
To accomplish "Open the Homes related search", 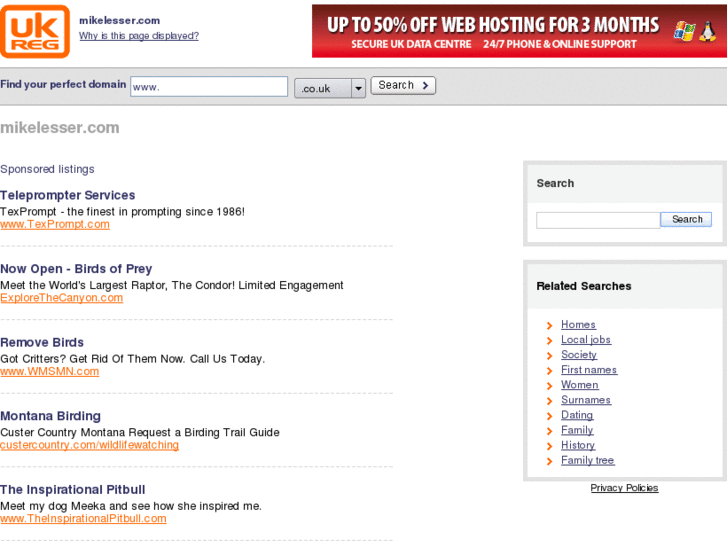I will click(578, 325).
